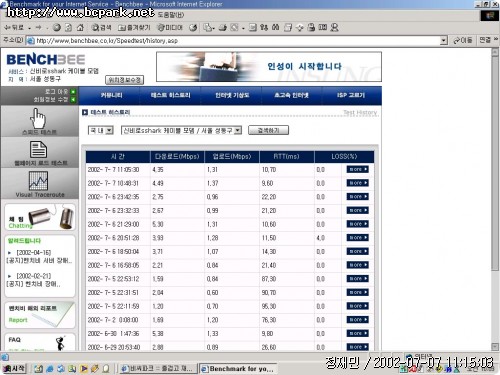This screenshot has width=500, height=375.
Task: Open the 인터넷 기상도 navigation tab
Action: click(x=232, y=95)
